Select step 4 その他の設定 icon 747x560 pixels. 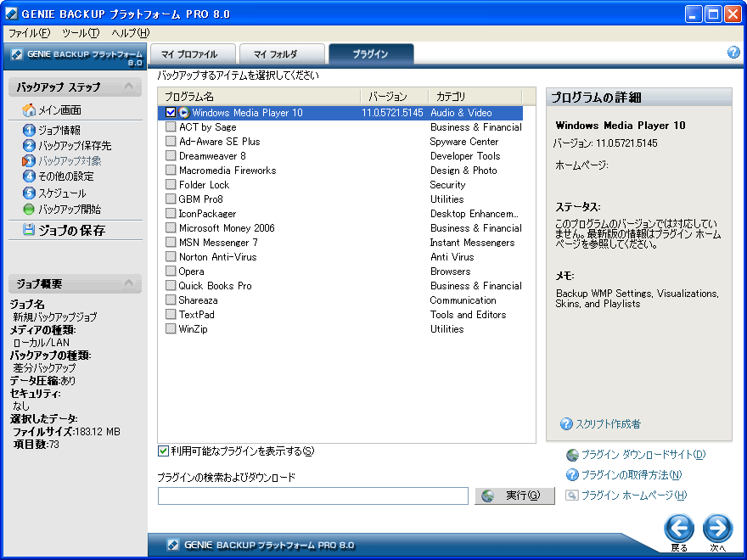tap(29, 176)
